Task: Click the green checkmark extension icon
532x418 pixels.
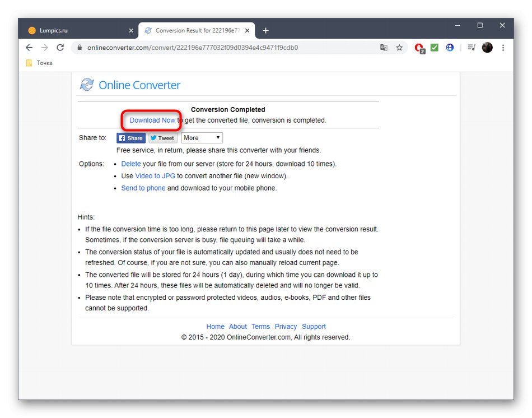Action: pos(435,48)
